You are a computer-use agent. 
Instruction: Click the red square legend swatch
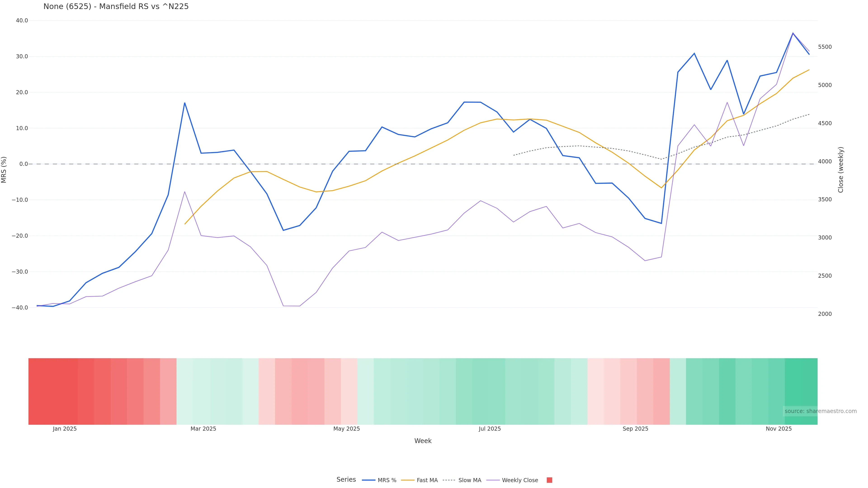click(549, 480)
